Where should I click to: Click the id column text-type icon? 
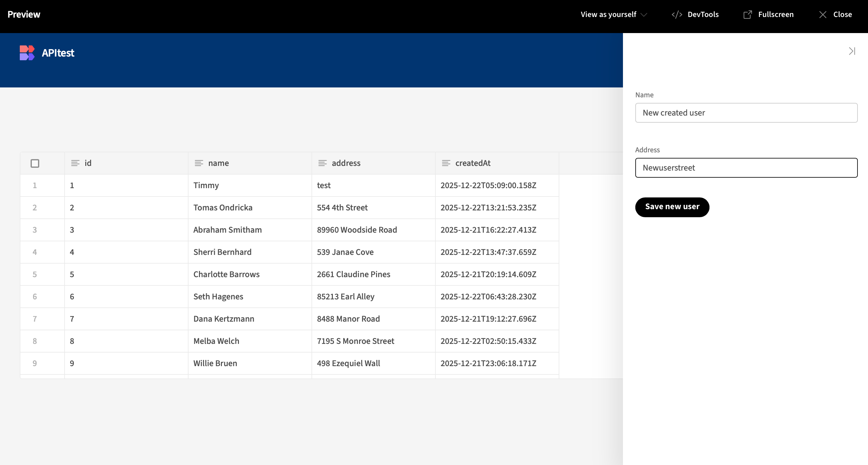coord(75,163)
